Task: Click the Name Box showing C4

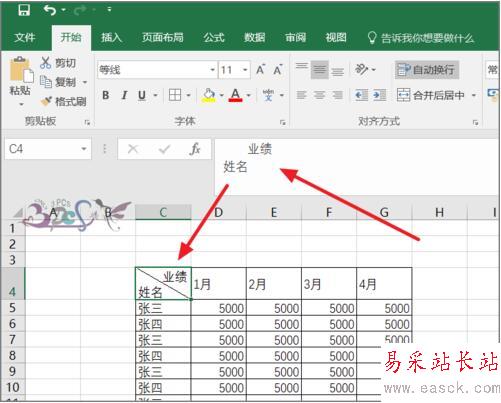Action: click(x=48, y=149)
